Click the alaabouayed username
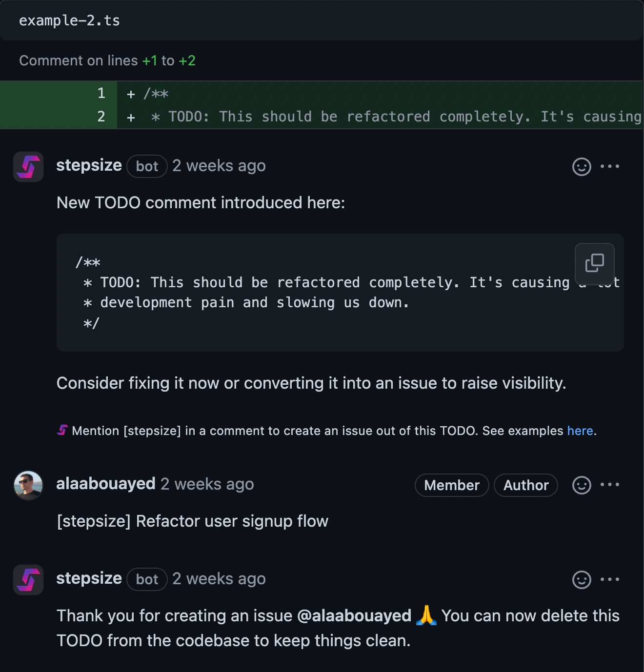The height and width of the screenshot is (672, 644). click(106, 484)
